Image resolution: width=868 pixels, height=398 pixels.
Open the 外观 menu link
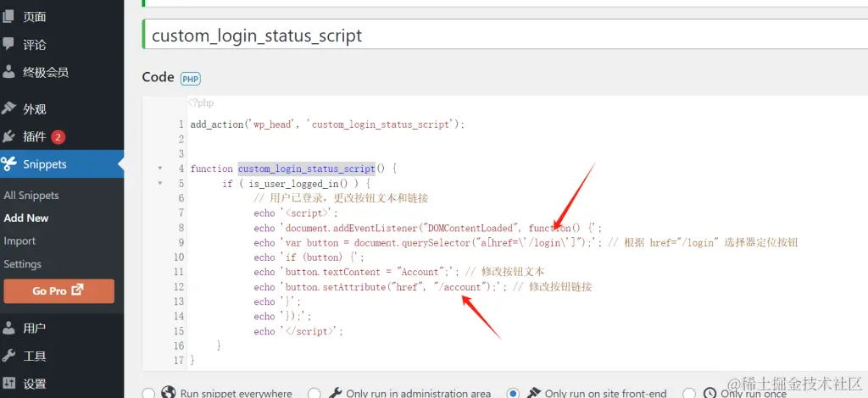34,109
